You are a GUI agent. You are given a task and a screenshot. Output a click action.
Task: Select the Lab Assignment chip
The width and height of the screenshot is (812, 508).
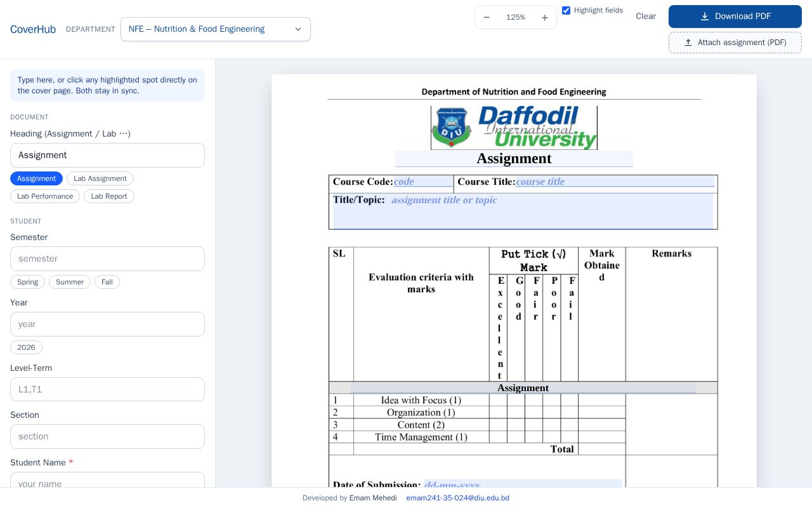100,178
